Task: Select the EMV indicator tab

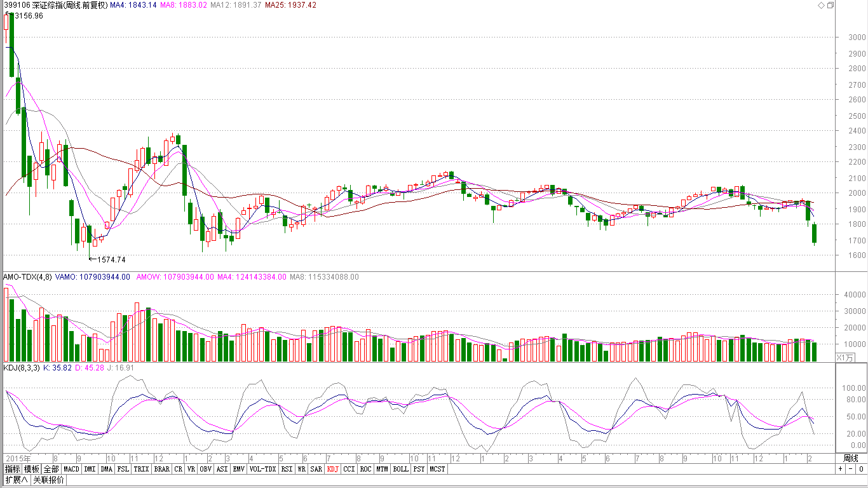Action: (x=238, y=469)
